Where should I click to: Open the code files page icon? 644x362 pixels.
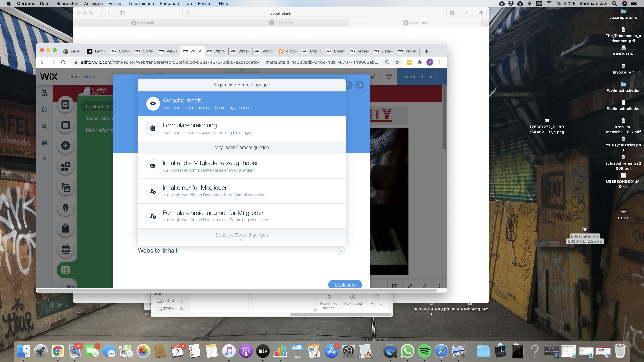click(44, 93)
